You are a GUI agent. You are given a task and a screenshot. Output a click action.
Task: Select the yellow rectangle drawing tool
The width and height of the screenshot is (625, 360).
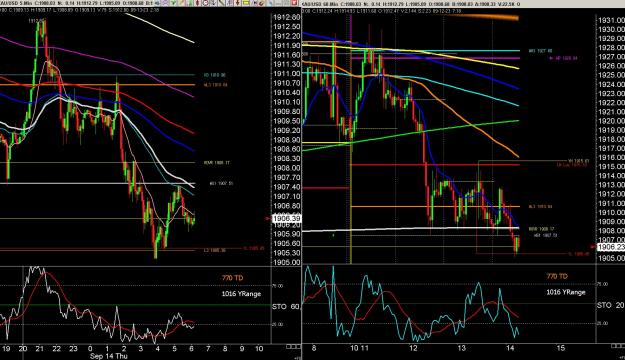pos(246,3)
